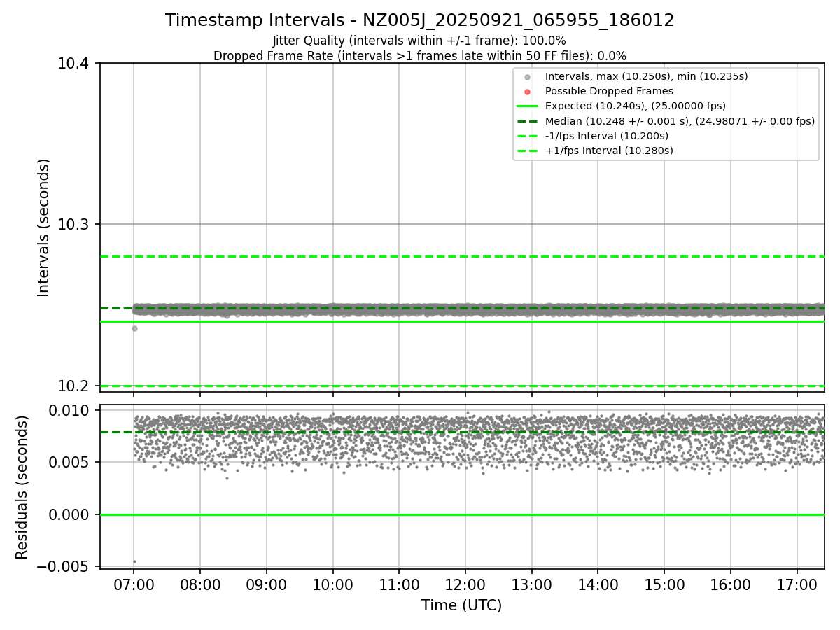Screen dimensions: 840x630
Task: Click the Time (UTC) x-axis label
Action: [x=461, y=605]
